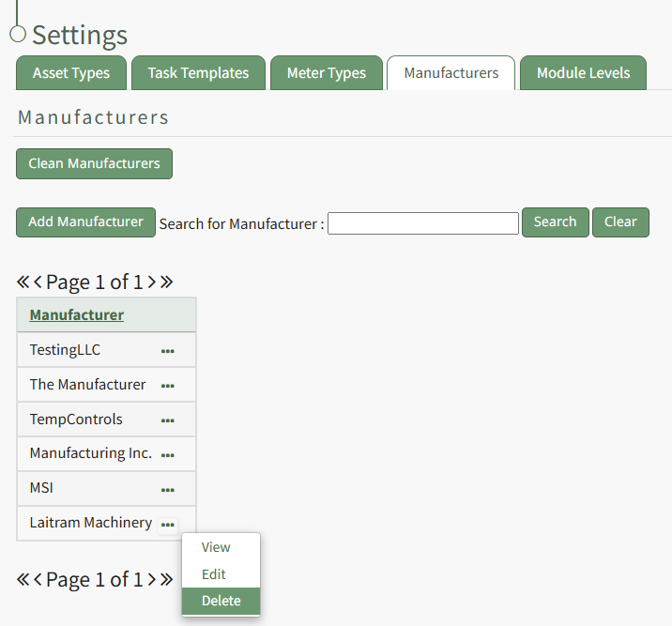672x626 pixels.
Task: Focus the Search for Manufacturer text field
Action: pos(422,223)
